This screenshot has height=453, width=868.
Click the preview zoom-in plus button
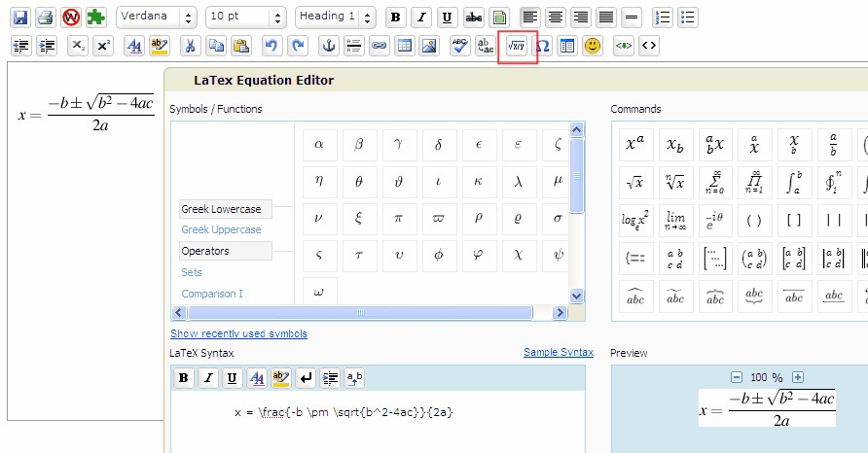coord(798,377)
